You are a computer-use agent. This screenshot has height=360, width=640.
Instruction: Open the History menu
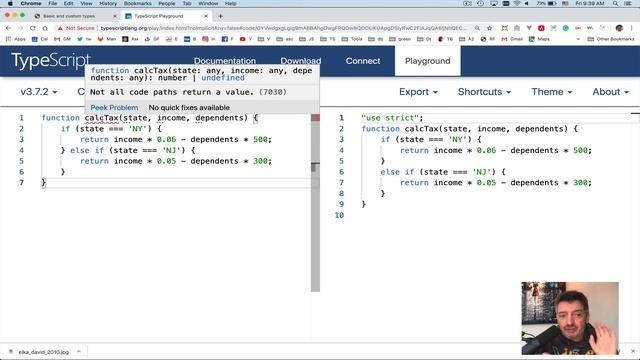pos(108,3)
